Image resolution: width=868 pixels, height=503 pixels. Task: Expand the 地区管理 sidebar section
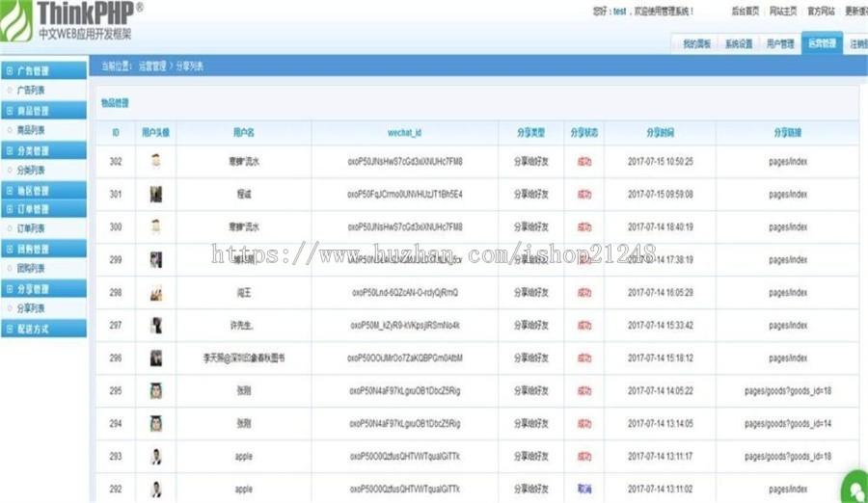pyautogui.click(x=10, y=191)
